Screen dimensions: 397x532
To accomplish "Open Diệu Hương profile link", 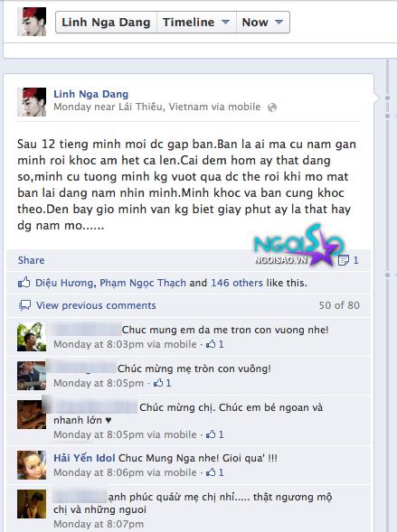I will click(64, 283).
